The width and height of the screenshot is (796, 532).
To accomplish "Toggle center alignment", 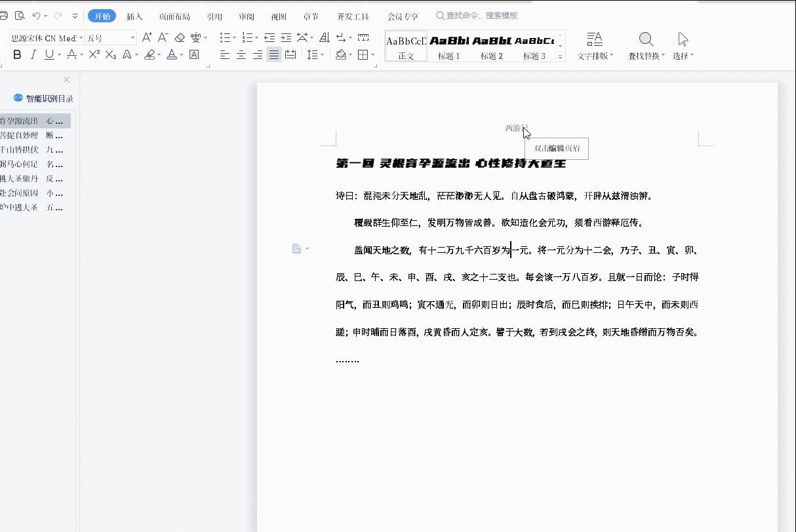I will point(241,55).
